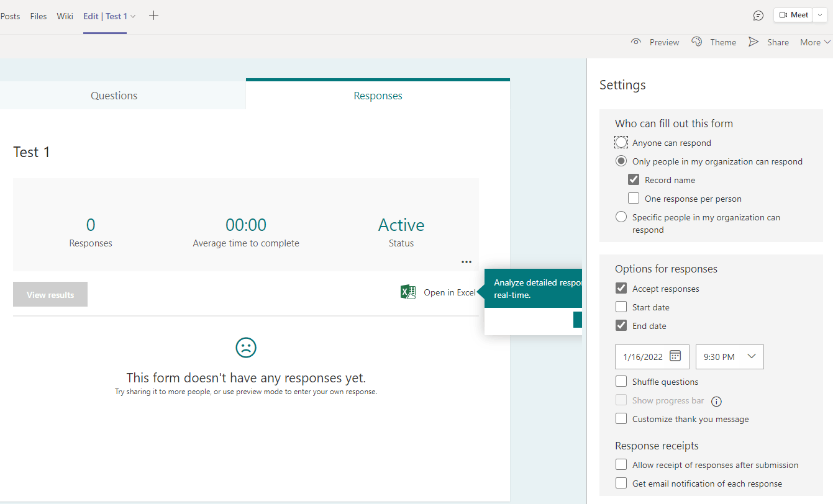Select Only people in my organization can respond

(621, 161)
